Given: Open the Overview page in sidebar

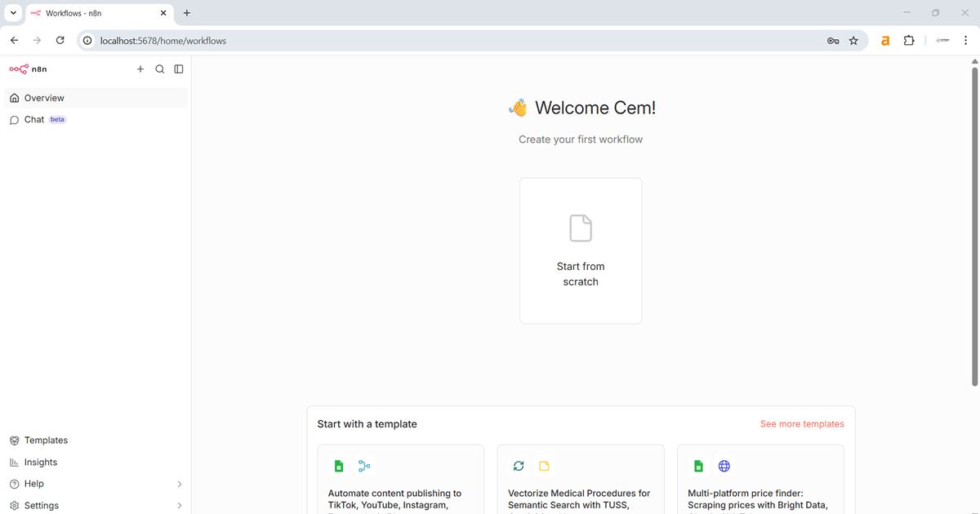Looking at the screenshot, I should (44, 98).
